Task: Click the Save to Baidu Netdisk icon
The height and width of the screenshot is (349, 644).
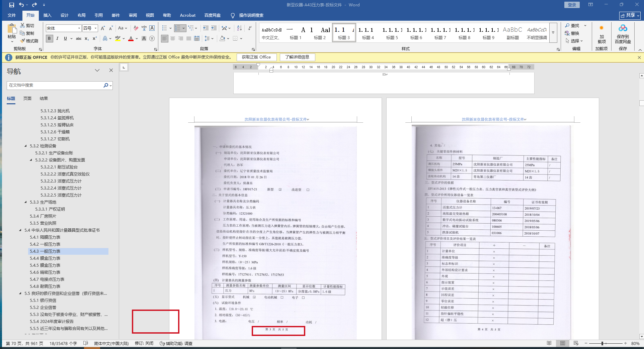Action: tap(623, 33)
